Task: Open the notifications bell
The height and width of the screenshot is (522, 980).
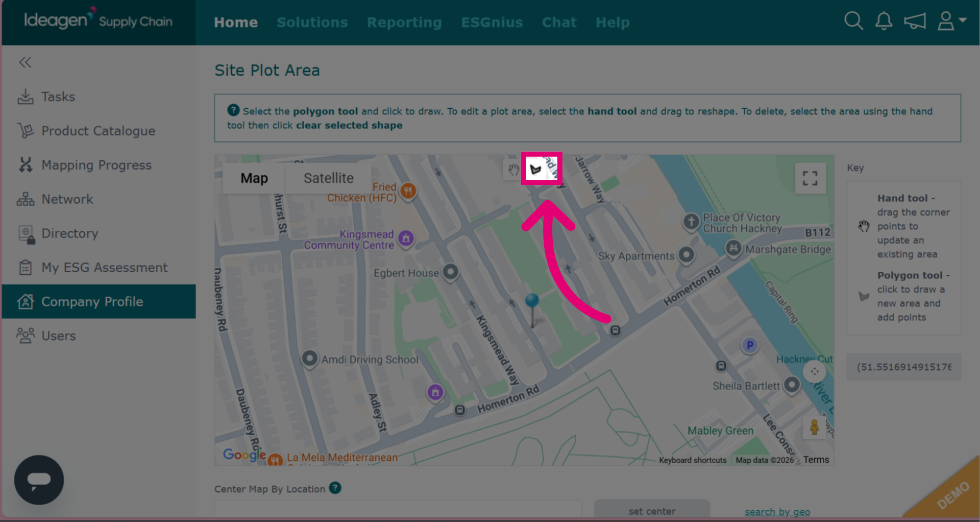Action: (x=884, y=21)
